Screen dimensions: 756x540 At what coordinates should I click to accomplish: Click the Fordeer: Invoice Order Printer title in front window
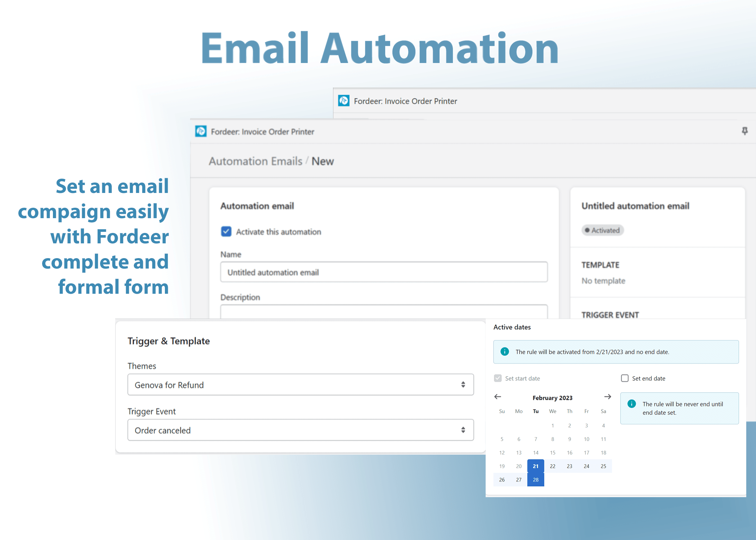262,132
